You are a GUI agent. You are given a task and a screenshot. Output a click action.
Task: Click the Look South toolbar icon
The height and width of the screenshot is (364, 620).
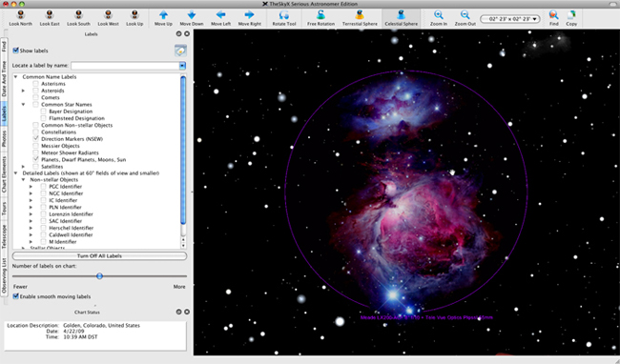pos(78,15)
